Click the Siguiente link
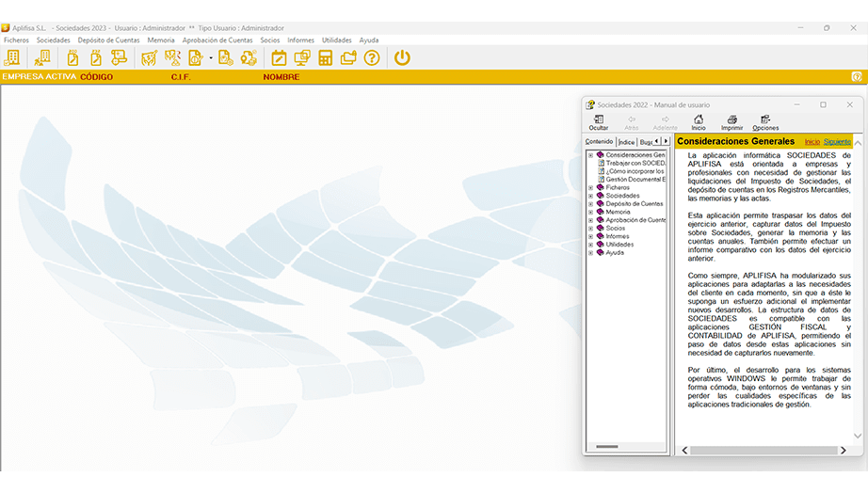Screen dimensions: 868x493 click(x=837, y=141)
